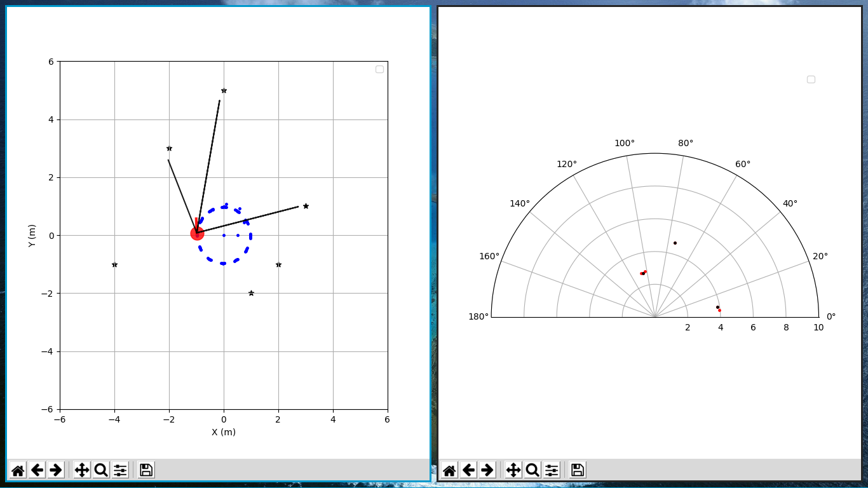Click the 0° polar angle label
The width and height of the screenshot is (868, 488).
pyautogui.click(x=831, y=317)
